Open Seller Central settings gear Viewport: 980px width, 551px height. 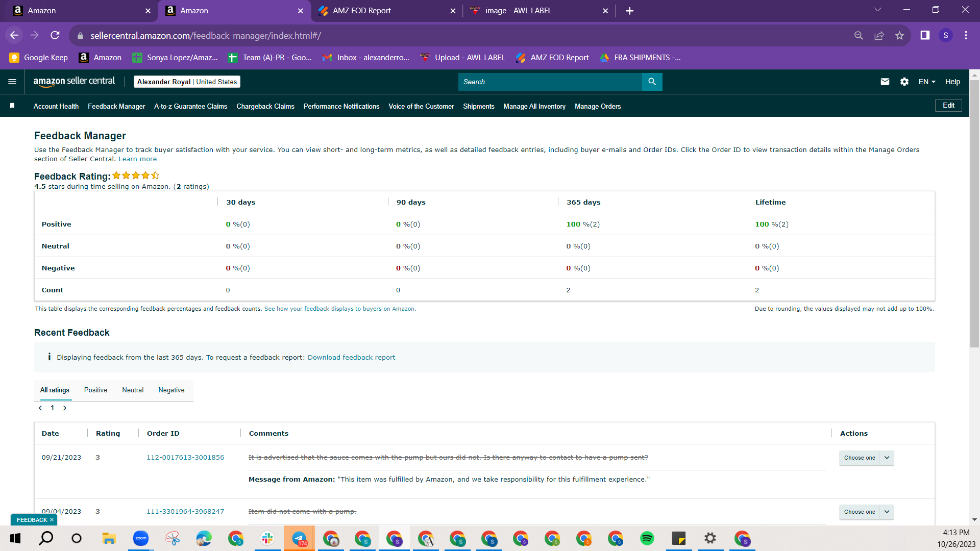904,82
